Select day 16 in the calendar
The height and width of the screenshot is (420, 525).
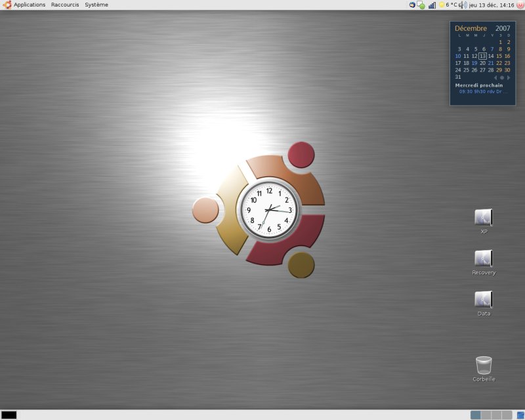(x=507, y=56)
